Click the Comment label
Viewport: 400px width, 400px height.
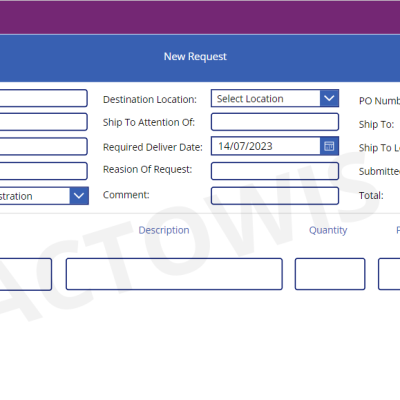tap(126, 195)
